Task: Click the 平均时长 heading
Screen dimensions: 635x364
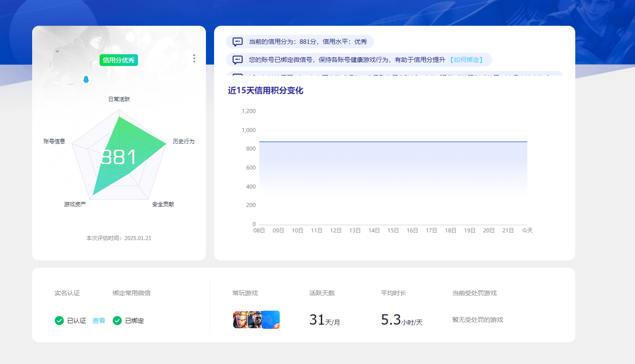Action: point(394,293)
